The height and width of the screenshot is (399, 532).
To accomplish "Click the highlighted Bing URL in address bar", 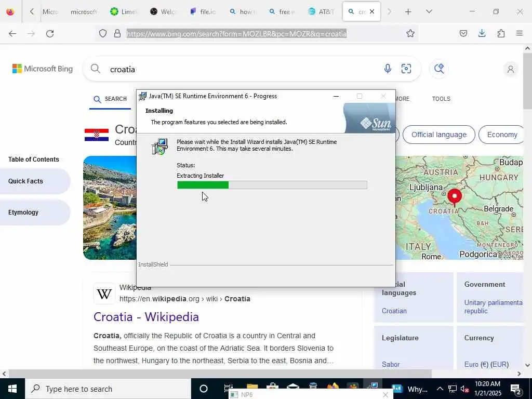I will (236, 34).
